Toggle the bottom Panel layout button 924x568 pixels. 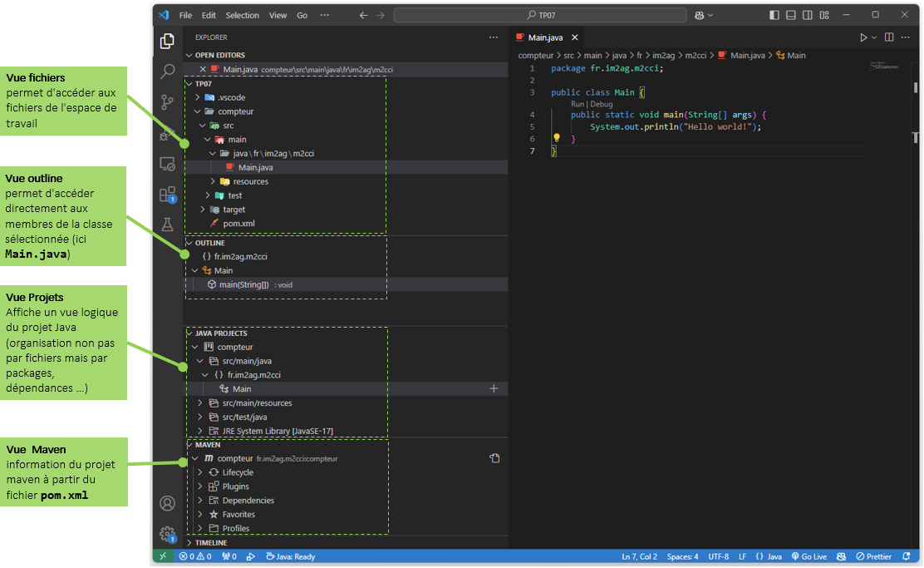(x=792, y=15)
